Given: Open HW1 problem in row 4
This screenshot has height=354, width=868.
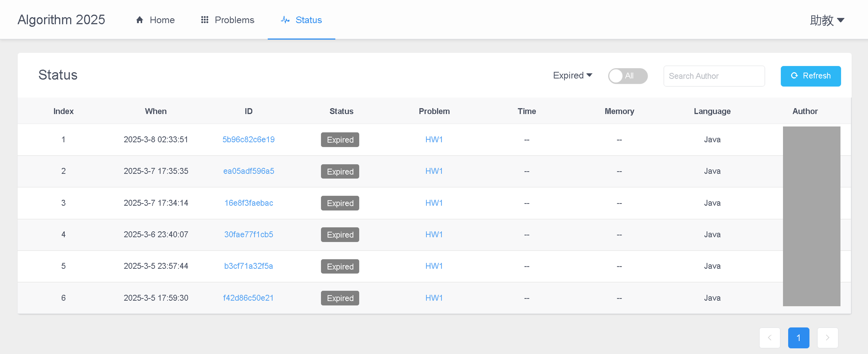Looking at the screenshot, I should point(434,234).
